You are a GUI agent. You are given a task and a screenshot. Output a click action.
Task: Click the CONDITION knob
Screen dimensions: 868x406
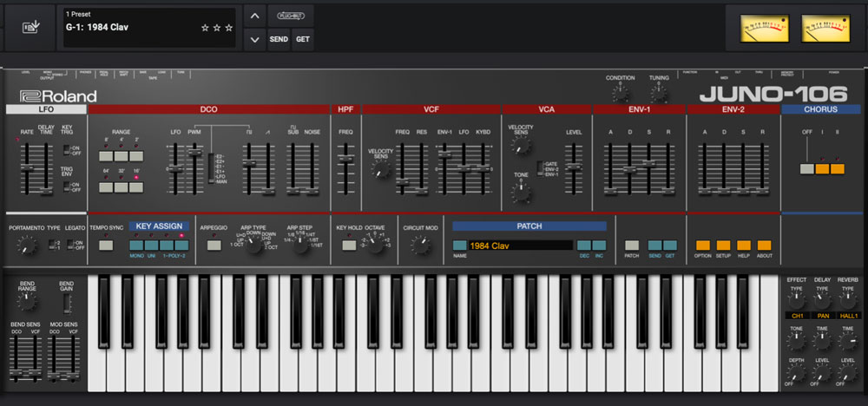pyautogui.click(x=620, y=93)
